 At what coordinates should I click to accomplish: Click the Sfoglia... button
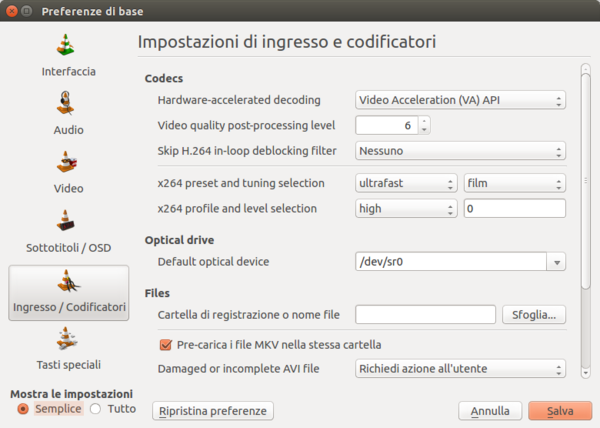534,315
